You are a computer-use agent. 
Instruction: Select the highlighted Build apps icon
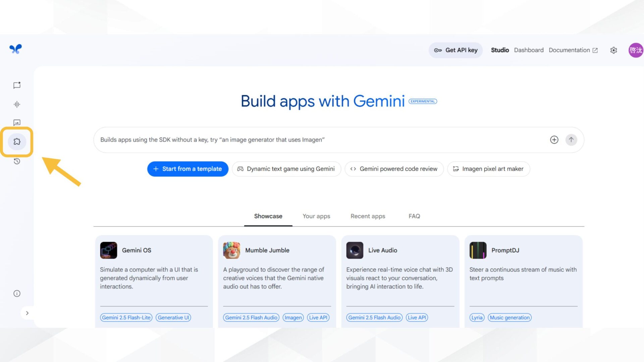point(17,141)
